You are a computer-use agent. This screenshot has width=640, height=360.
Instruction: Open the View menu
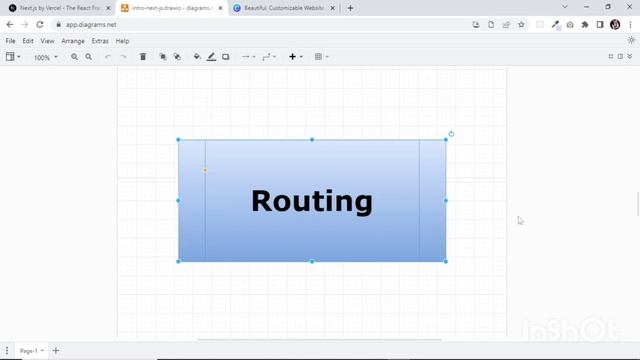pos(47,41)
